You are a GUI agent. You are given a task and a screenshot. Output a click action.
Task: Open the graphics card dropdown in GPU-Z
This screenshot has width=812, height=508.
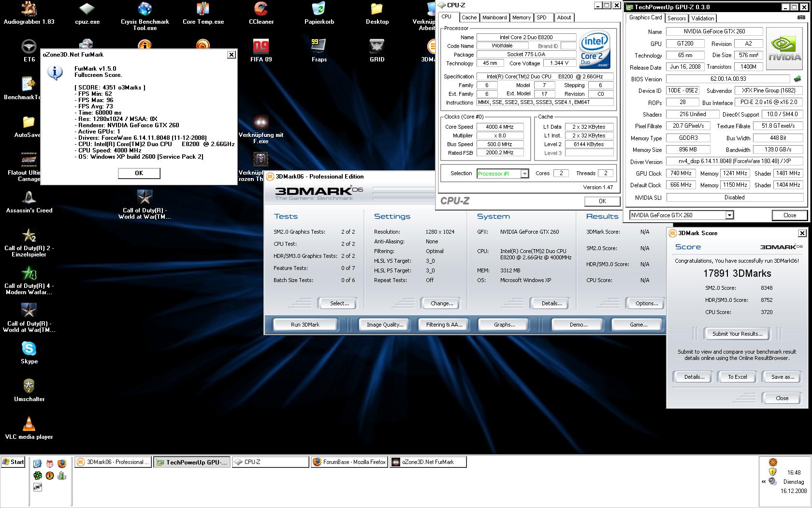tap(729, 215)
